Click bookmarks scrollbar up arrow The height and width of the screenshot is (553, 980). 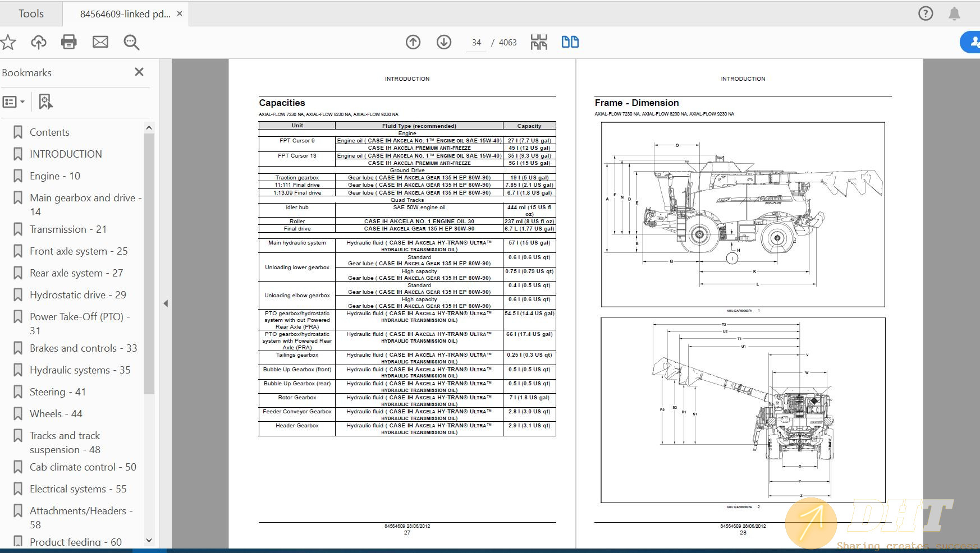(x=149, y=128)
